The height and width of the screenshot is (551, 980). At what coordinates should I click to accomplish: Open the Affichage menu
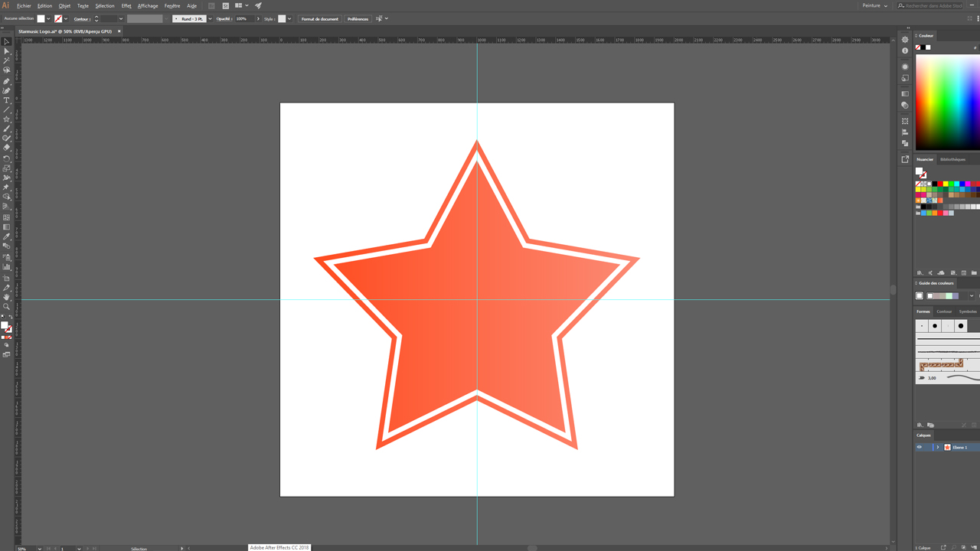click(x=148, y=5)
